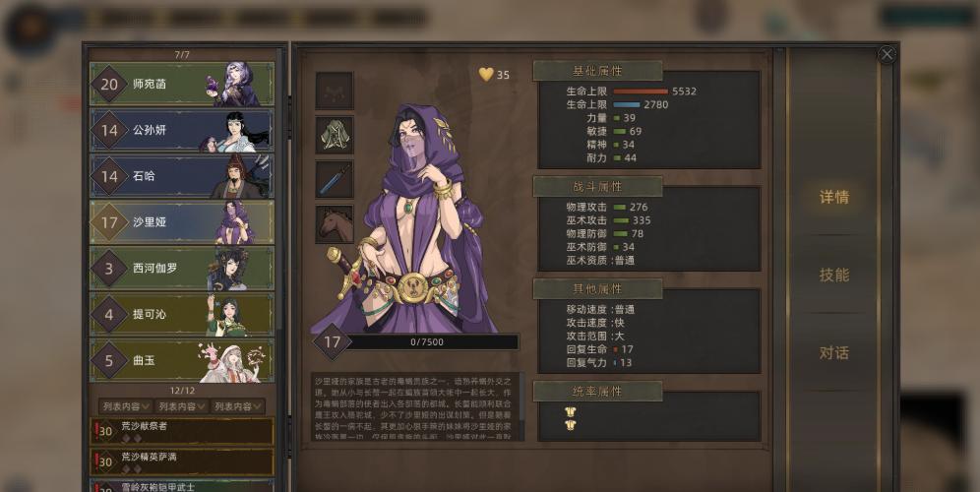Screen dimensions: 980x492
Task: Click the gold heart affinity icon
Action: point(486,75)
